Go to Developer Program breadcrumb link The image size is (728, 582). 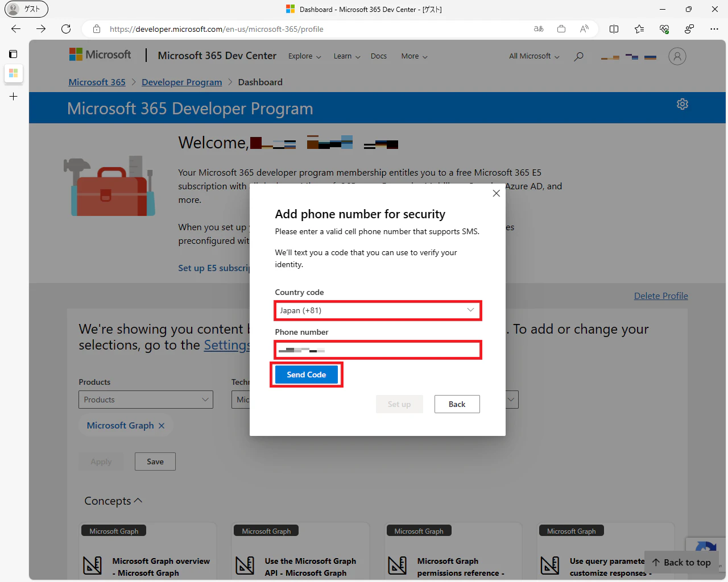tap(182, 82)
